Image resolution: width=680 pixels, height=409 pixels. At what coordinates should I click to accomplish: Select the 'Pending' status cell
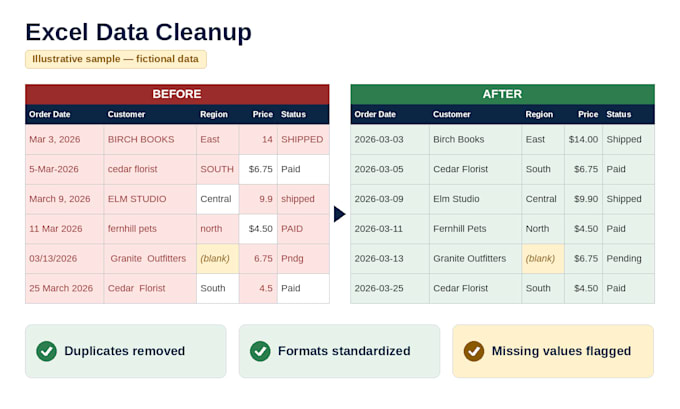628,258
